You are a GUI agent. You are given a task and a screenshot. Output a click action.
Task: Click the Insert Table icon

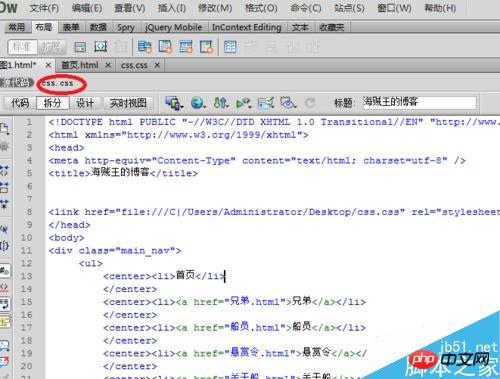(230, 47)
